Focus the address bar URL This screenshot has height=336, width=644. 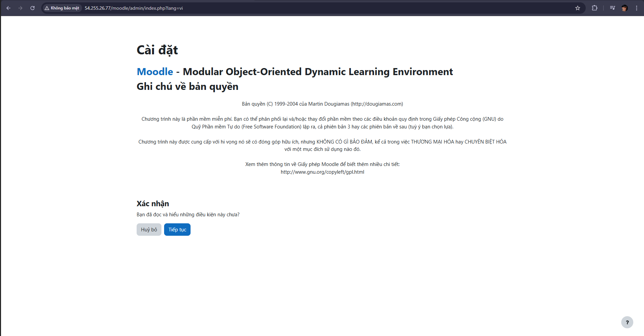point(134,8)
